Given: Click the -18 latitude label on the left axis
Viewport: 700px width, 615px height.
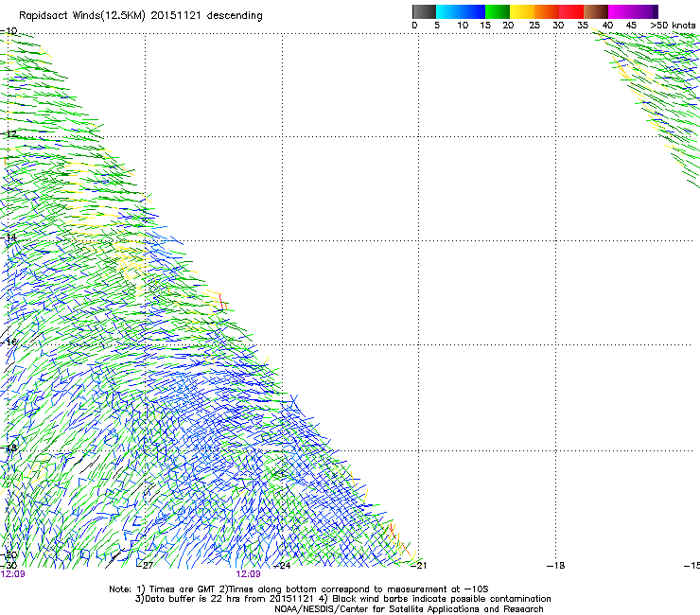Looking at the screenshot, I should 9,448.
